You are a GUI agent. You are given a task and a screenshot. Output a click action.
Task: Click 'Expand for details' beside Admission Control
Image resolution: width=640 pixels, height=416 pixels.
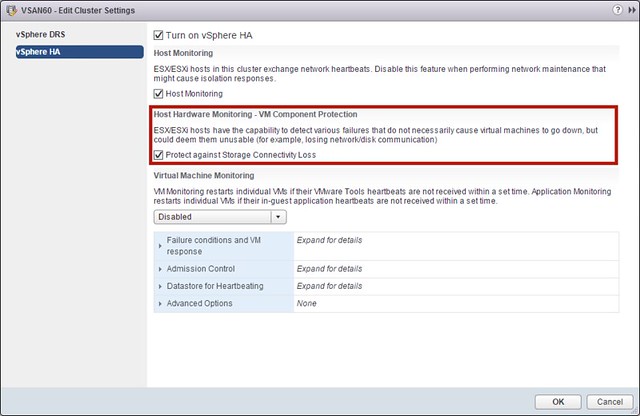click(329, 269)
